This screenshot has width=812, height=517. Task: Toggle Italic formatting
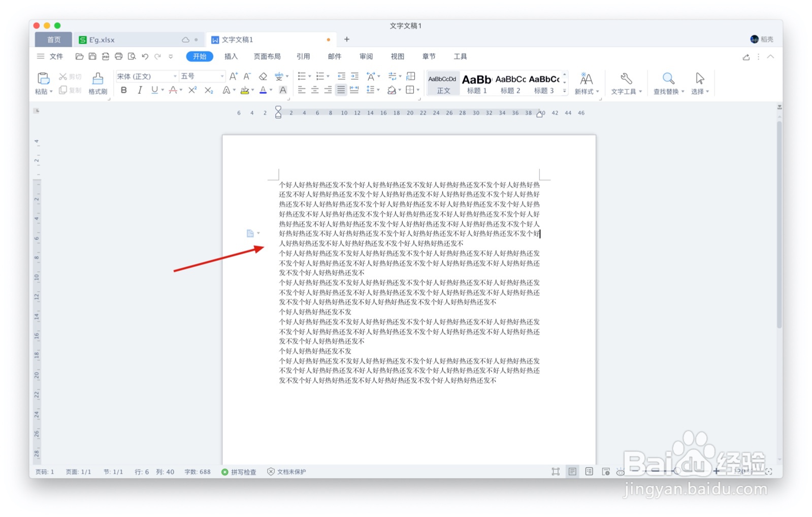click(139, 90)
